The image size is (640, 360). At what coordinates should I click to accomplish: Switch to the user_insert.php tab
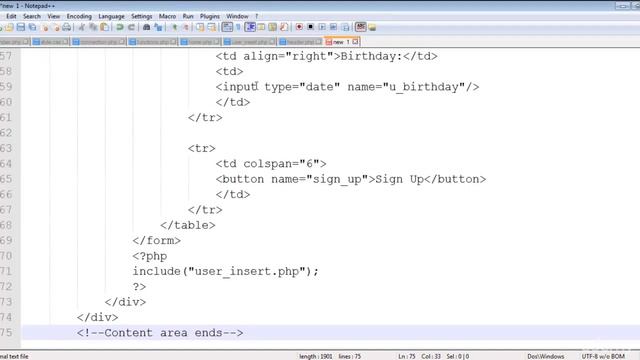(249, 42)
